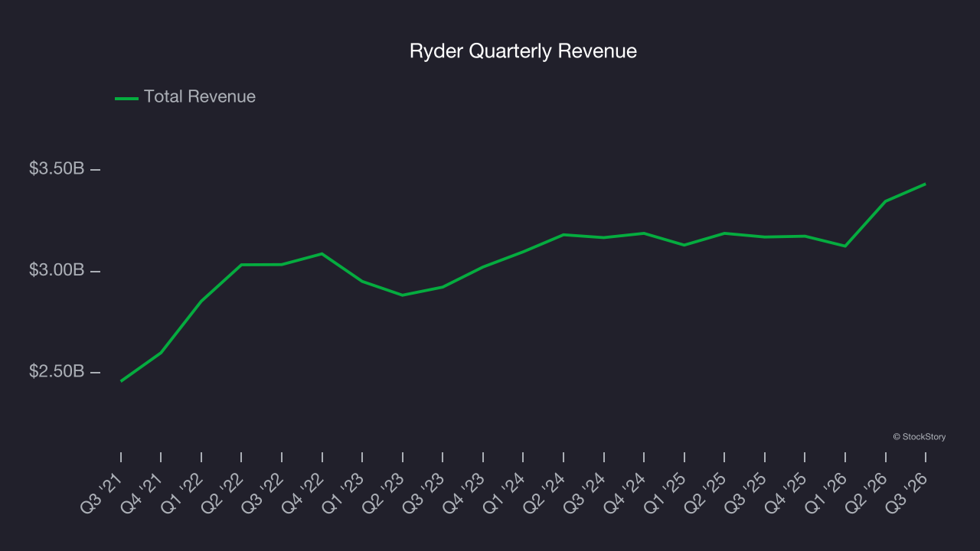This screenshot has height=551, width=980.
Task: Click the Q2 '22 x-axis label
Action: (222, 493)
